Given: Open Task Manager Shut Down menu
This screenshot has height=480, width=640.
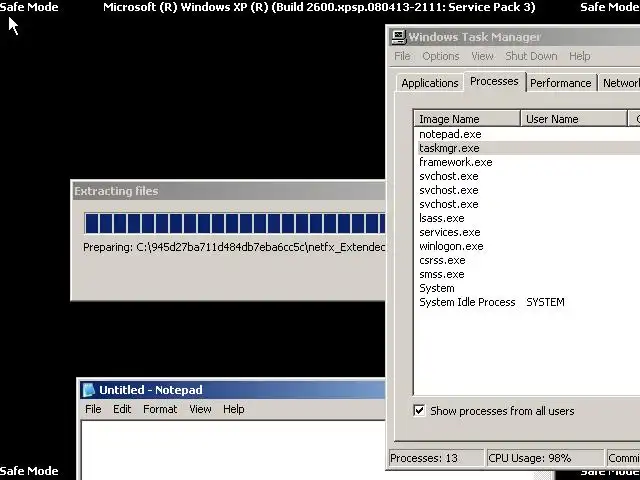Looking at the screenshot, I should pos(531,56).
